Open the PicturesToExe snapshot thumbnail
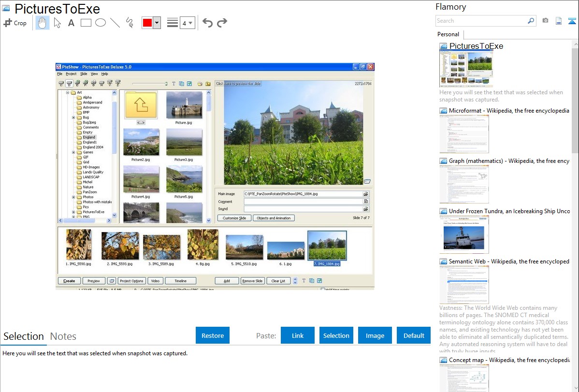 (466, 69)
